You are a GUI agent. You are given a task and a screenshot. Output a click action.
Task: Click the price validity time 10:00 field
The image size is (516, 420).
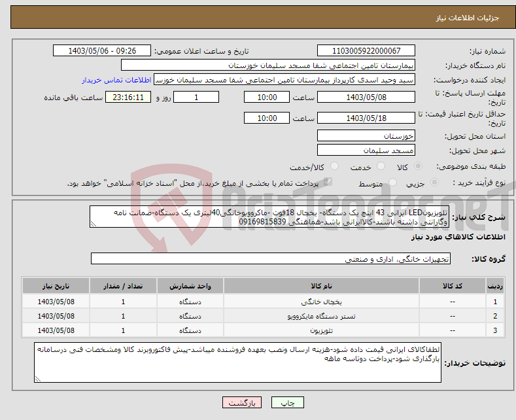click(x=267, y=118)
